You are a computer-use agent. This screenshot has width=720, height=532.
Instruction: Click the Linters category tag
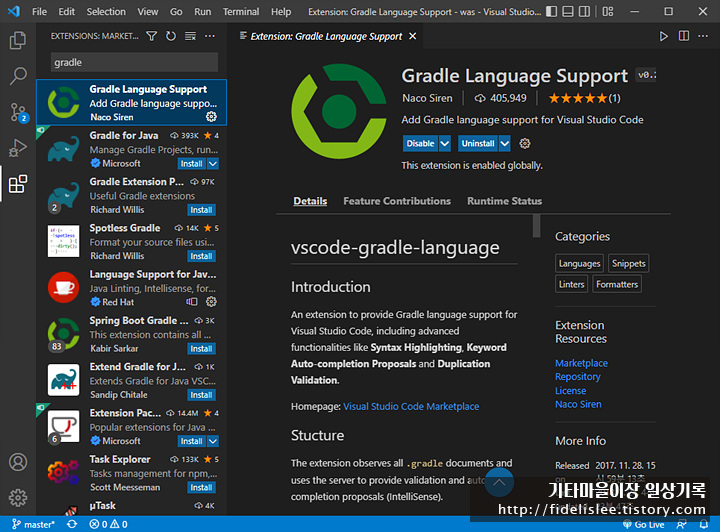(x=571, y=284)
